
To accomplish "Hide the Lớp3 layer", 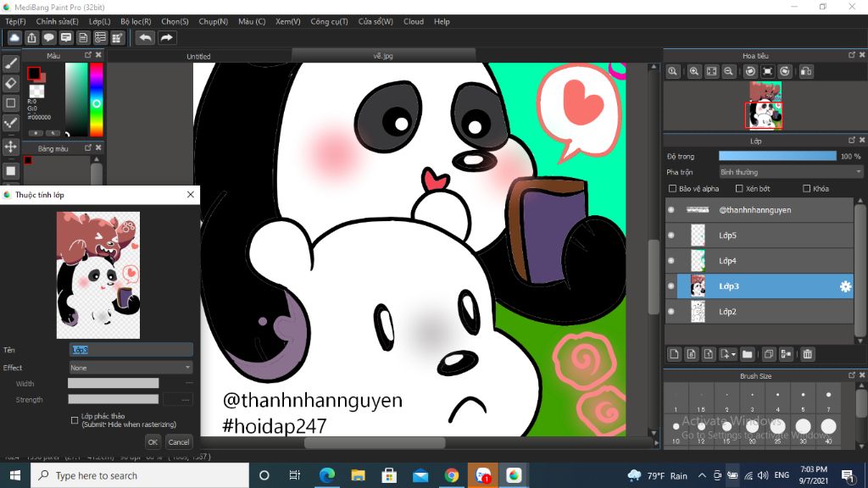I will point(671,286).
